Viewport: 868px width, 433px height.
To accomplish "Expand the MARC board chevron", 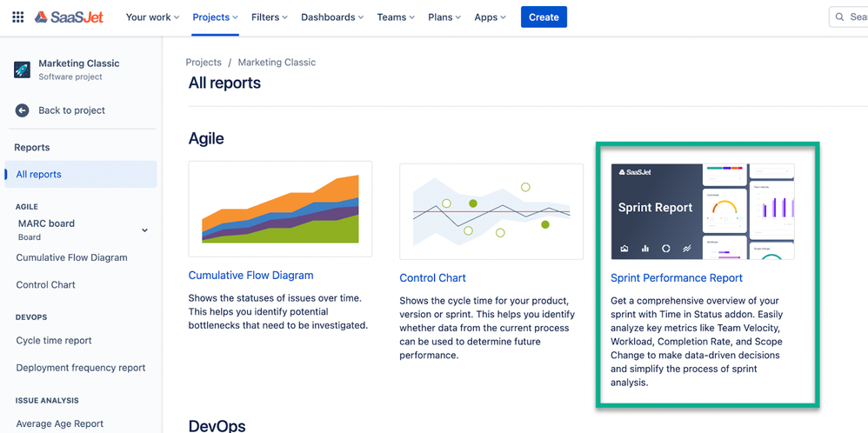I will click(x=144, y=230).
